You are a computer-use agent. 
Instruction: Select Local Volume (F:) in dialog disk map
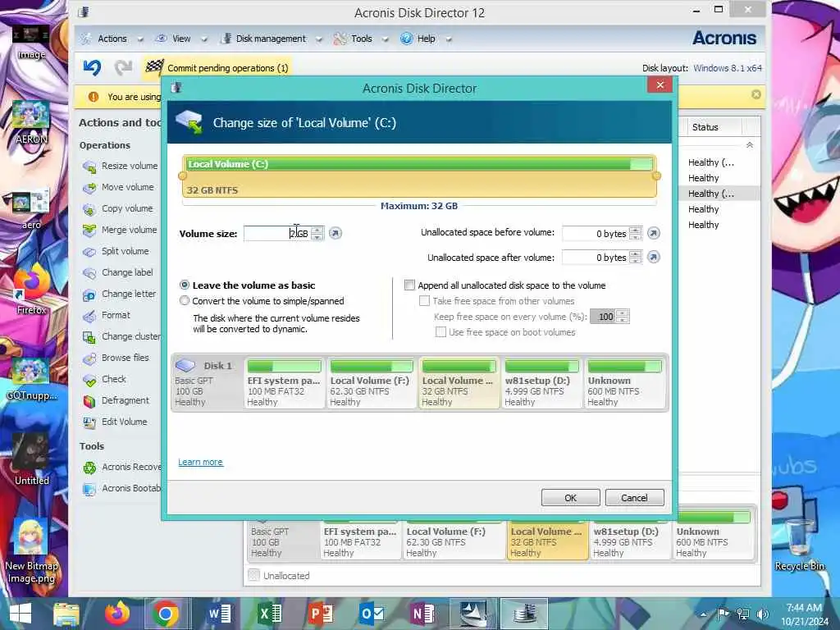370,383
